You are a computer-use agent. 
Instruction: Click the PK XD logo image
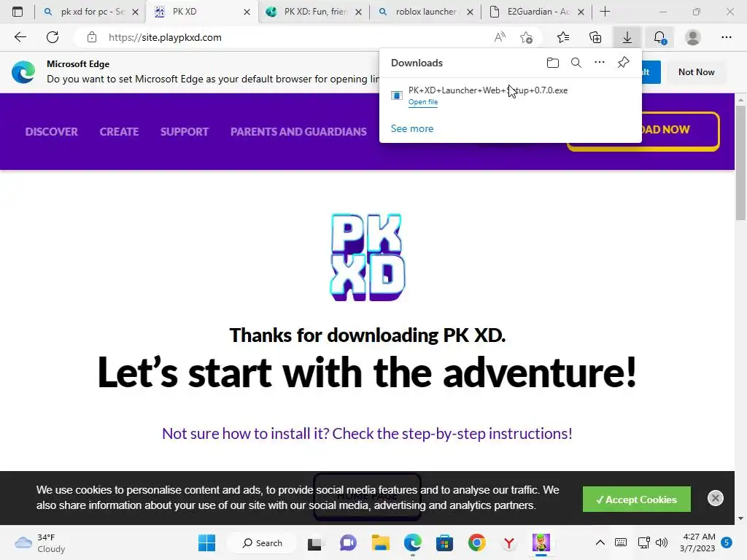pos(368,257)
